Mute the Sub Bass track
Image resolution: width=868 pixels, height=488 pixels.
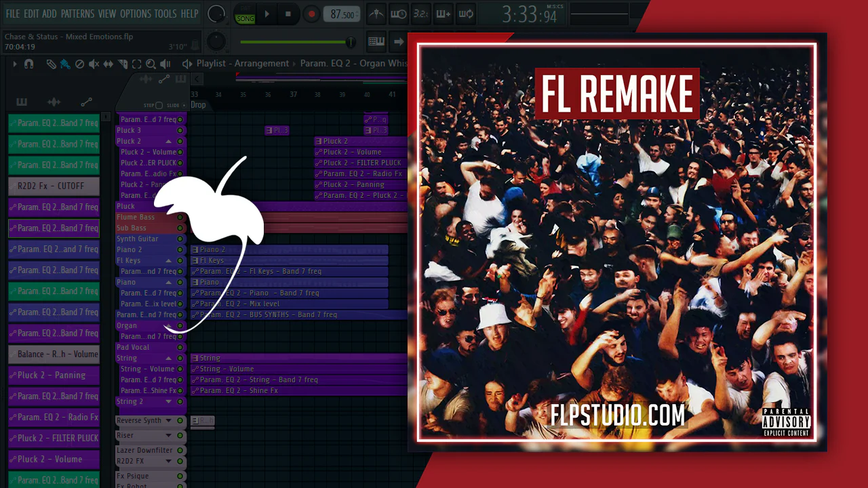(180, 228)
